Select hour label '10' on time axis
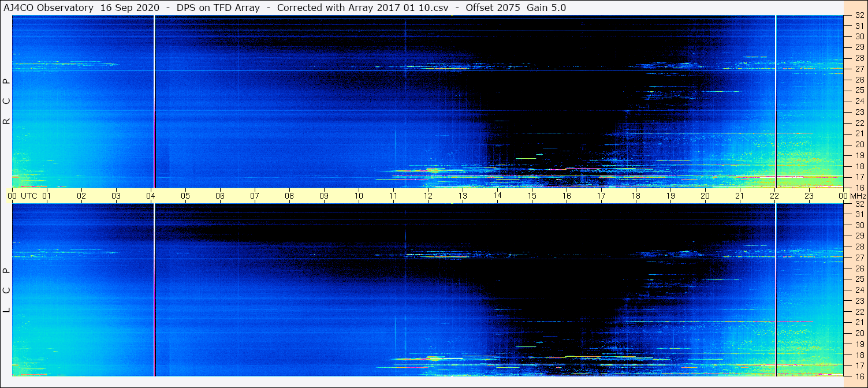The height and width of the screenshot is (388, 868). 359,196
